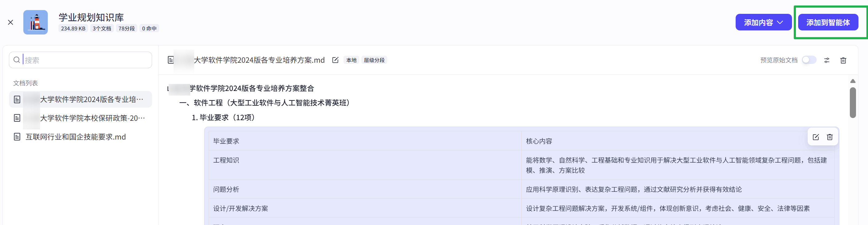Viewport: 868px width, 225px height.
Task: Click the lighthouse knowledge base thumbnail
Action: 35,22
